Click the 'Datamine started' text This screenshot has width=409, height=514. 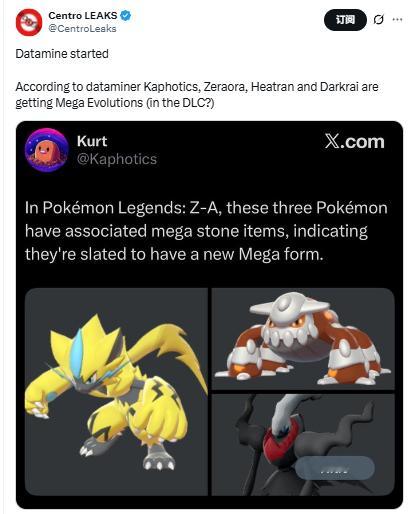62,54
